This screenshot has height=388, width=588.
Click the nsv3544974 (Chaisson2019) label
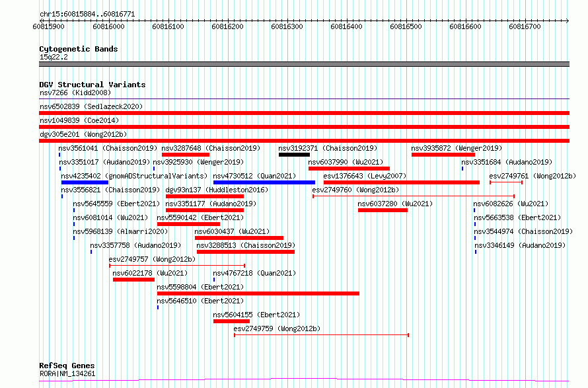tap(523, 231)
